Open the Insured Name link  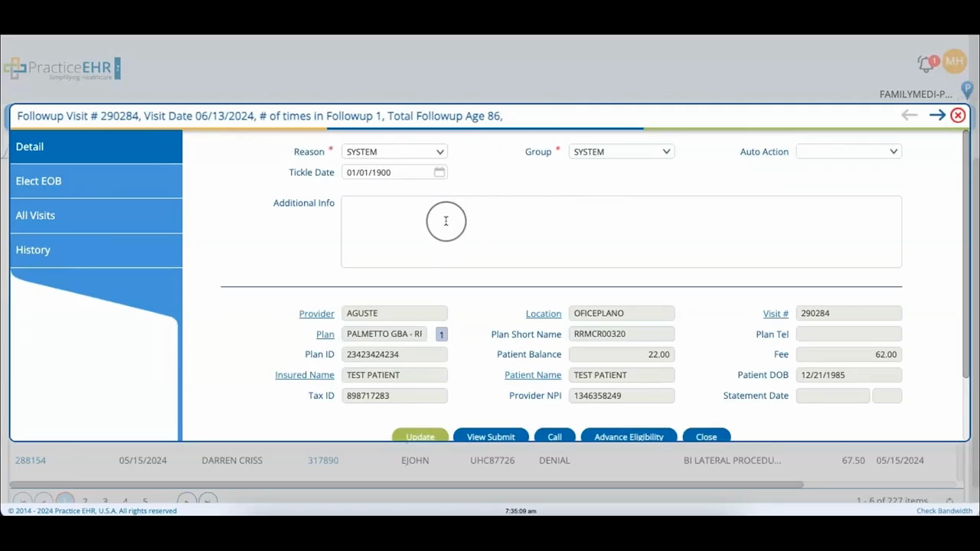tap(305, 375)
